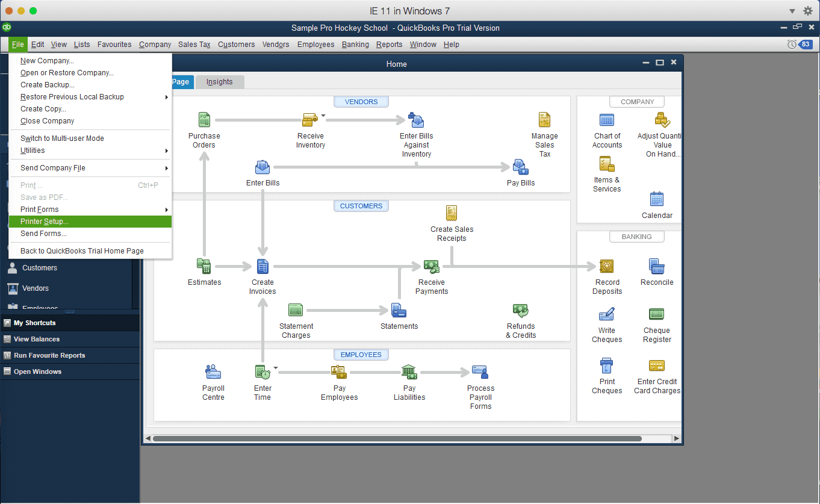The width and height of the screenshot is (820, 504).
Task: Expand the Receive Inventory dropdown arrow
Action: (323, 115)
